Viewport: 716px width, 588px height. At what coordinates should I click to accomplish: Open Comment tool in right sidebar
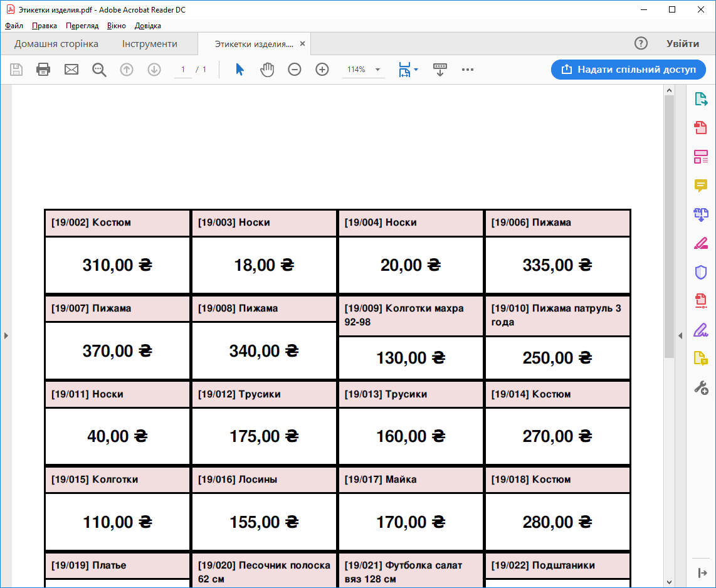pyautogui.click(x=701, y=186)
